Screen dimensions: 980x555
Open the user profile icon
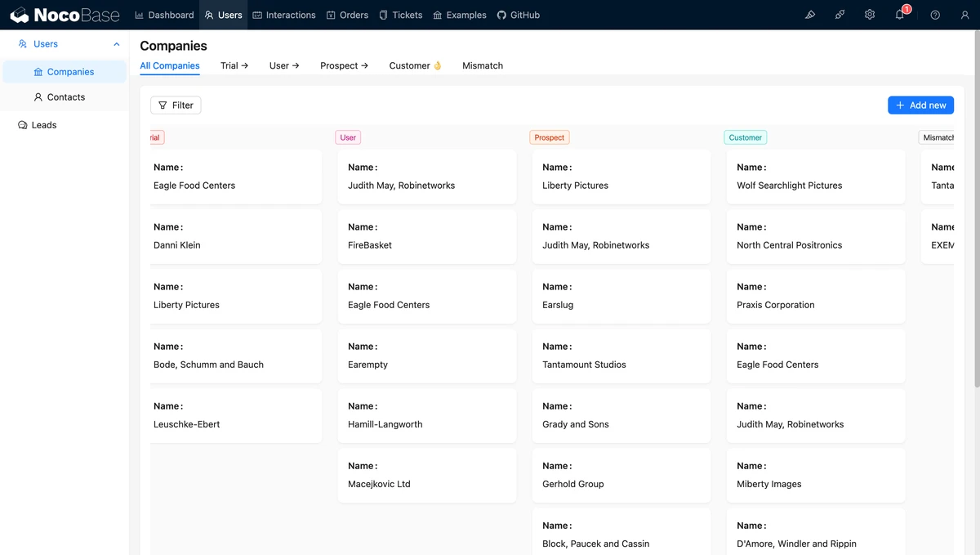coord(964,15)
